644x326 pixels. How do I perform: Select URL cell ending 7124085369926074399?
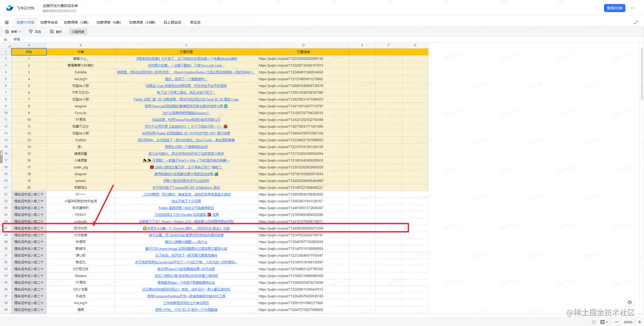pyautogui.click(x=303, y=228)
